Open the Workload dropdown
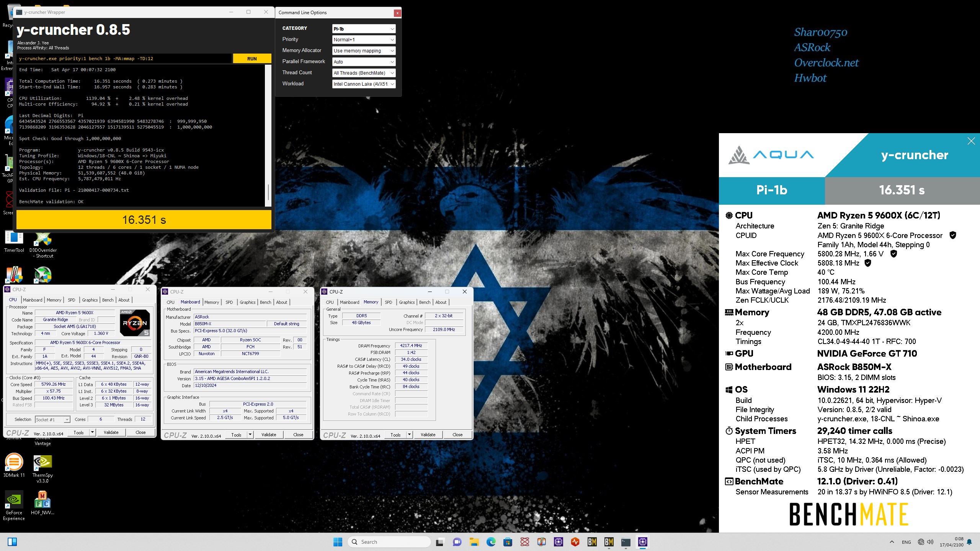Screen dimensions: 980x551 point(364,84)
